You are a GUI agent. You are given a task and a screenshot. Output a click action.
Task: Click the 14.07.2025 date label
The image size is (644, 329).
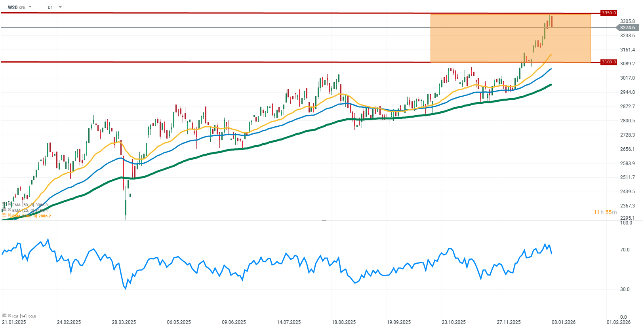289,322
